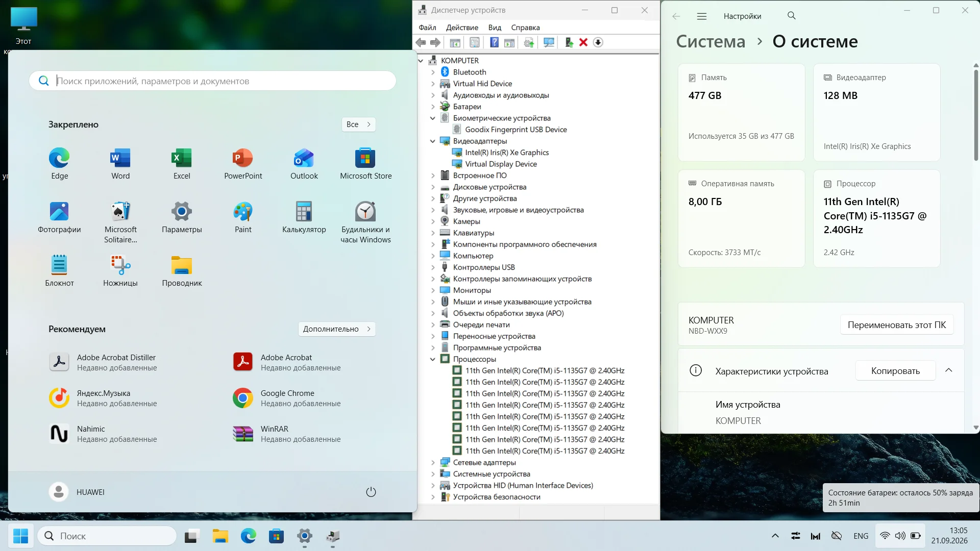
Task: Click Переименовать этот ПК button
Action: pos(897,325)
